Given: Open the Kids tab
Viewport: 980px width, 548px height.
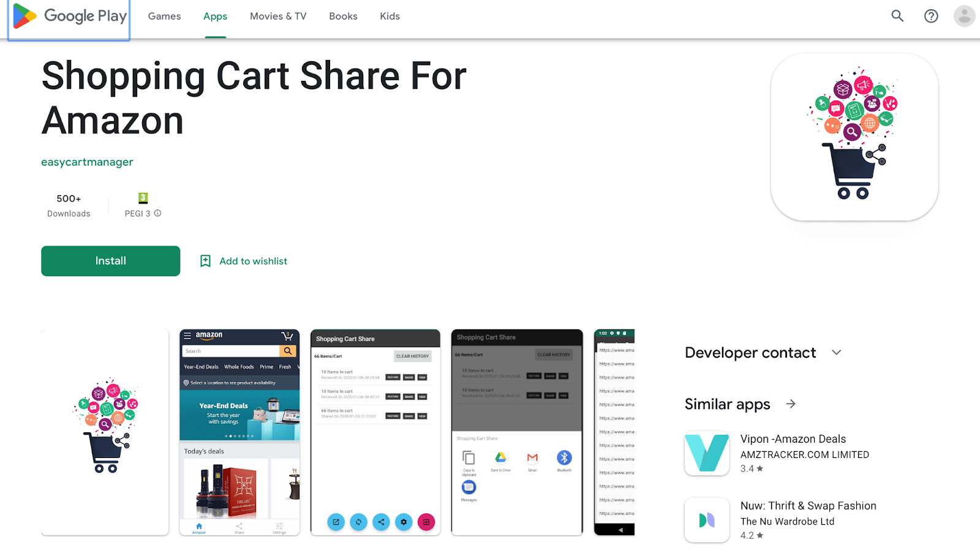Looking at the screenshot, I should (x=390, y=17).
